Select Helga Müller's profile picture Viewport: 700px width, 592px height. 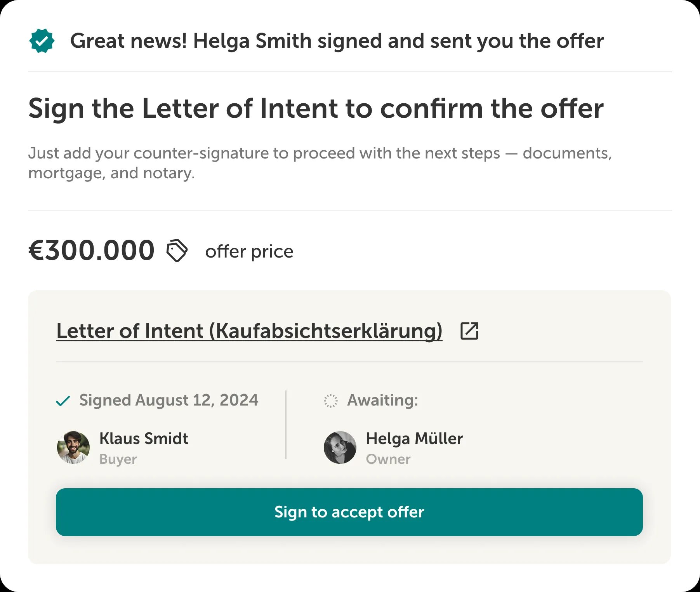coord(340,447)
